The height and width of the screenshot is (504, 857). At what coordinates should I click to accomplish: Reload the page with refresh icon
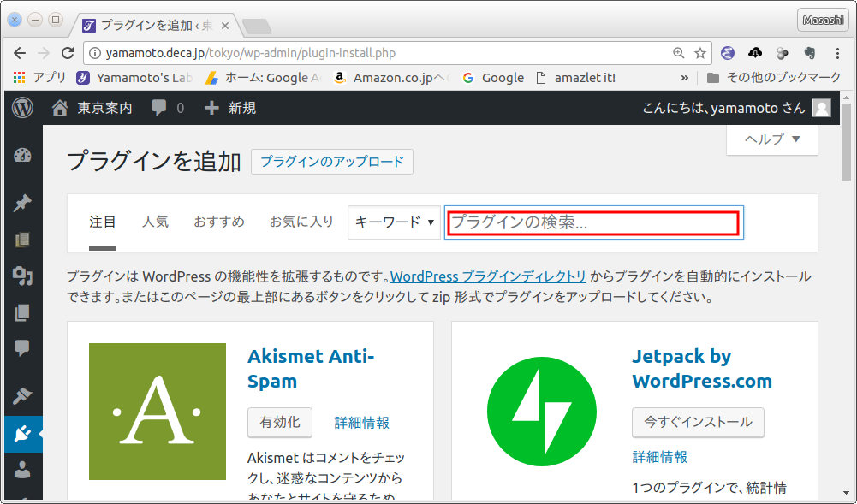[68, 53]
